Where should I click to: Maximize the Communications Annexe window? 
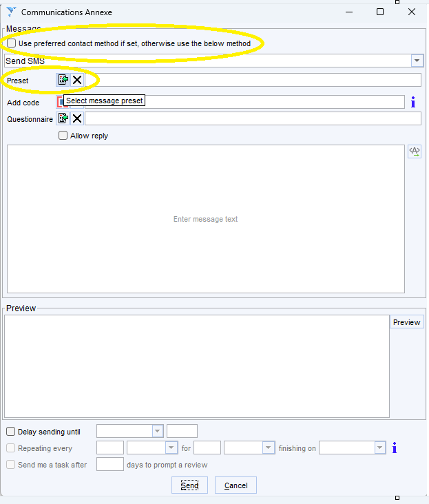(x=380, y=12)
